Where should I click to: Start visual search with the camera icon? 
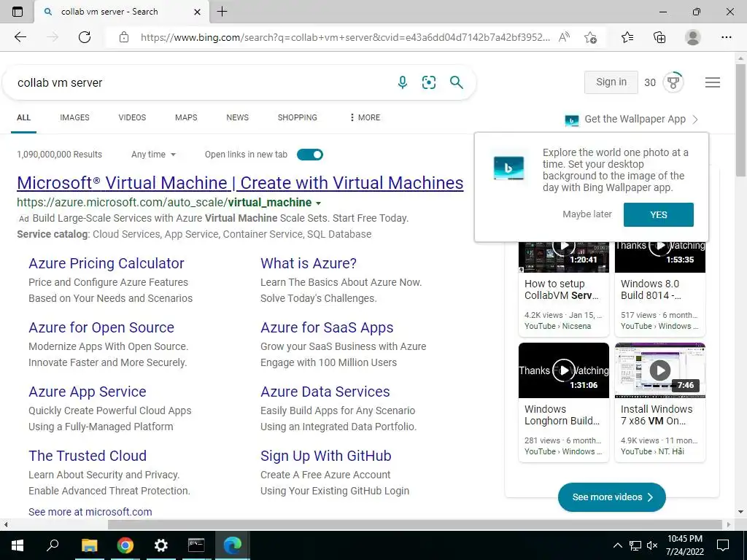click(x=429, y=82)
